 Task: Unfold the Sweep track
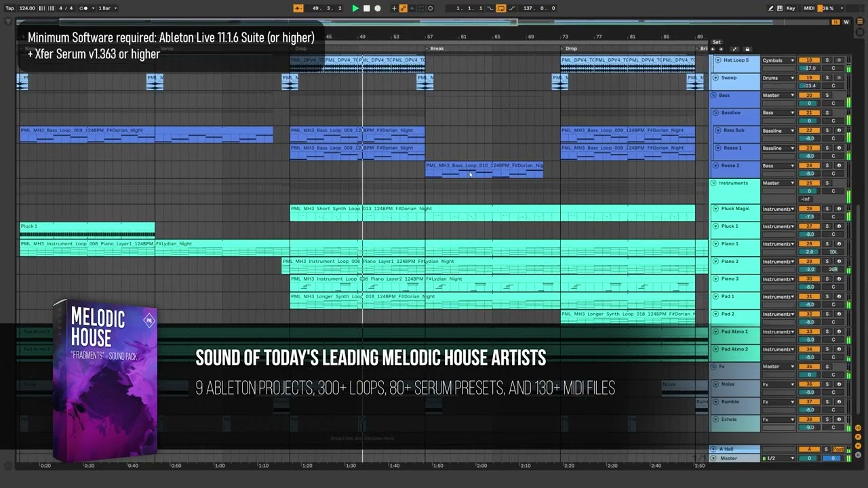[715, 78]
